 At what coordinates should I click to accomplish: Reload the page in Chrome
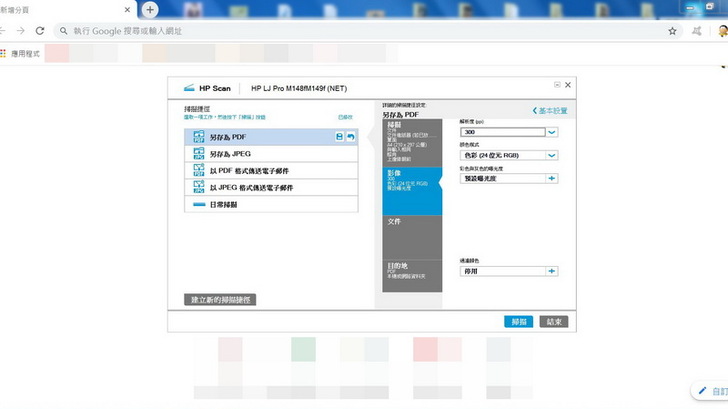point(40,31)
